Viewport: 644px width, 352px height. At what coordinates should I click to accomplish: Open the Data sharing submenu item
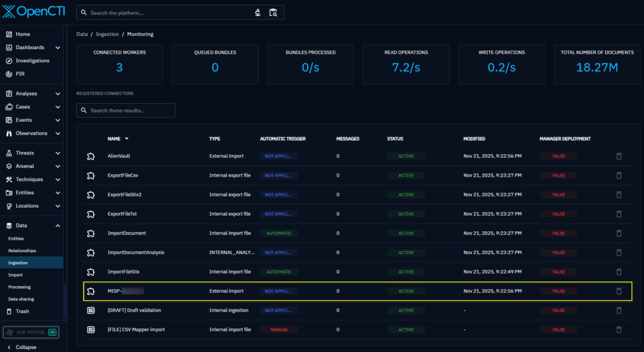[21, 299]
